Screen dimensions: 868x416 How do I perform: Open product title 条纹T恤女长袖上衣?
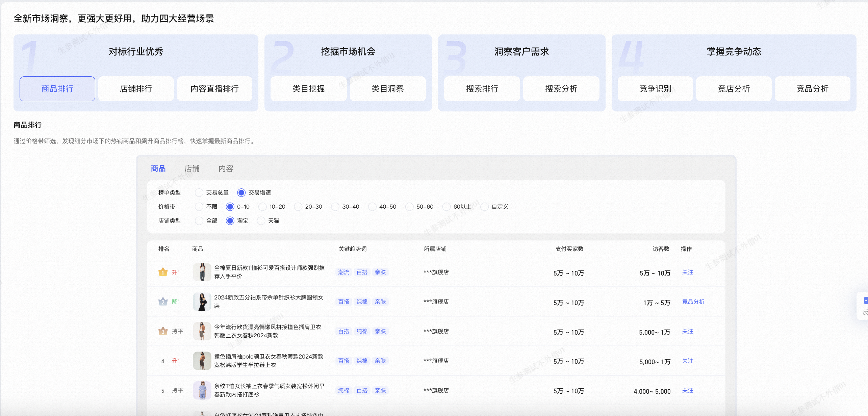(x=269, y=390)
